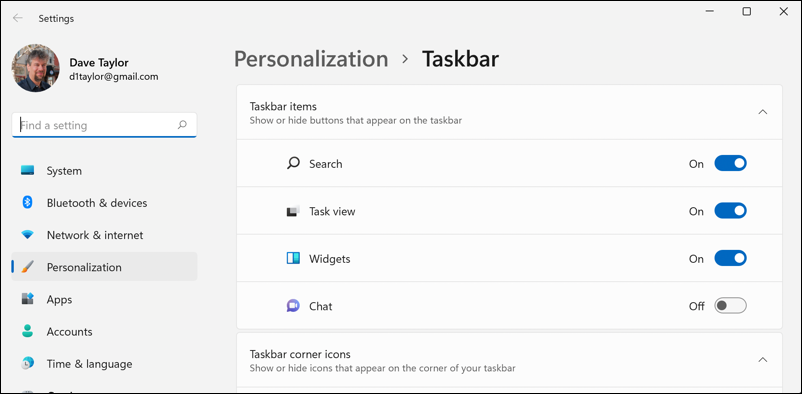Disable the Task view toggle
Image resolution: width=802 pixels, height=394 pixels.
click(x=730, y=211)
